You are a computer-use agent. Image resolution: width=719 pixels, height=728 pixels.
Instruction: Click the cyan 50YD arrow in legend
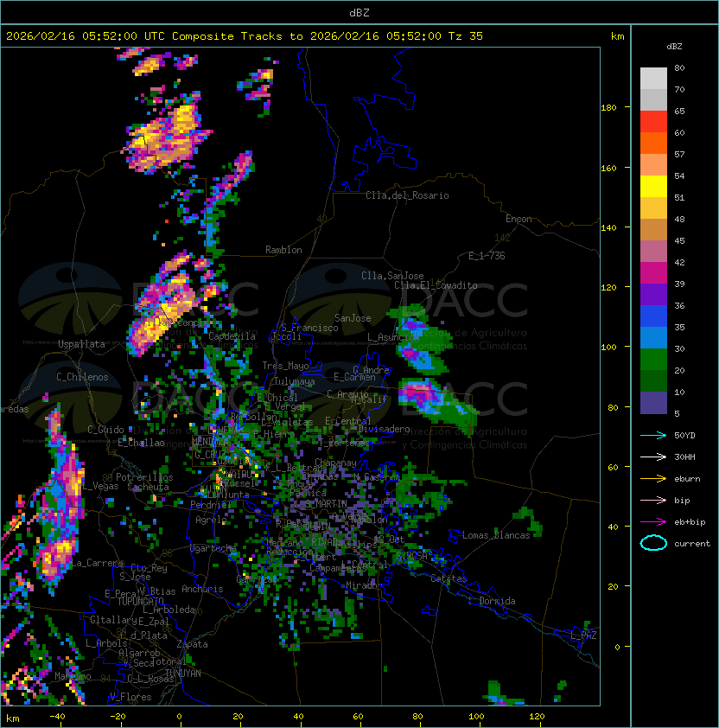[653, 435]
